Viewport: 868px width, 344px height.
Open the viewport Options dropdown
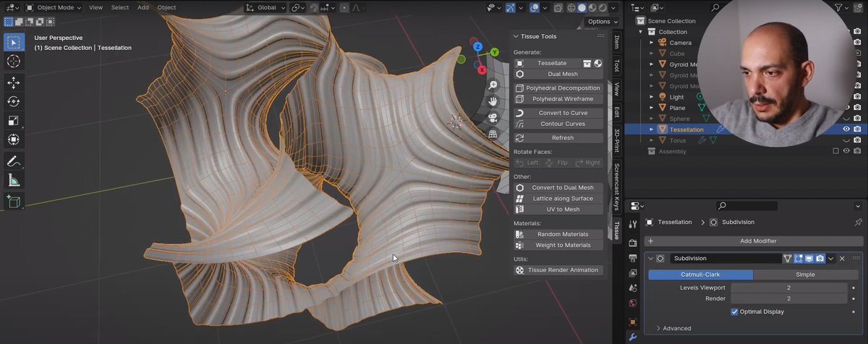point(603,22)
